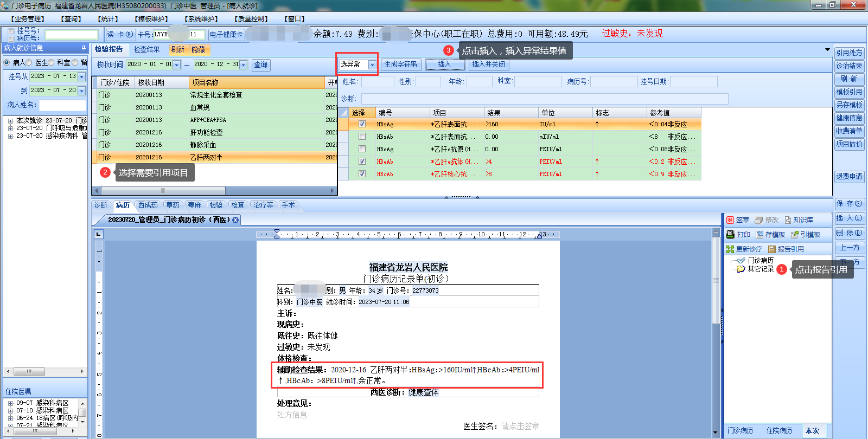The height and width of the screenshot is (439, 868).
Task: Click the pin icon on 病人就诊信息 panel
Action: point(84,48)
